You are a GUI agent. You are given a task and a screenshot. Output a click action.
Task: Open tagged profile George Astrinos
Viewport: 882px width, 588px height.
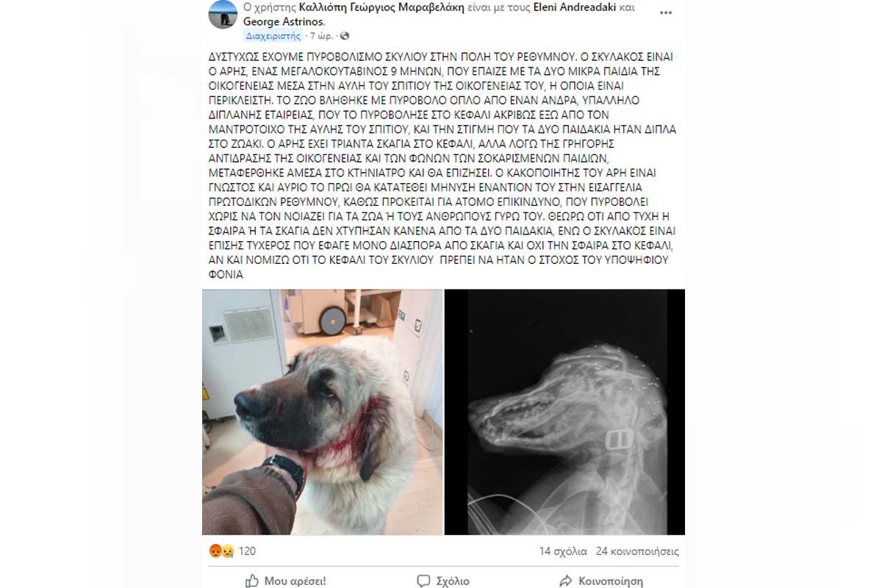tap(282, 21)
